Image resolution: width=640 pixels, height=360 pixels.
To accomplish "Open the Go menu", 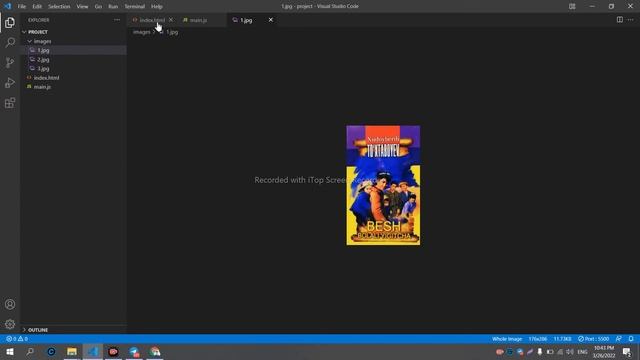I will (98, 7).
